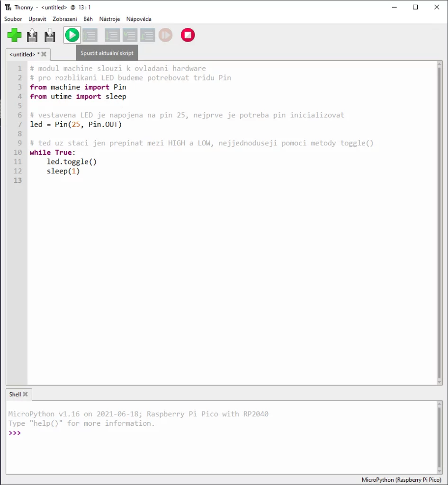Screen dimensions: 448x485
Task: Open interpreter selector MicroPython (Raspberry Pi Pico)
Action: point(401,480)
